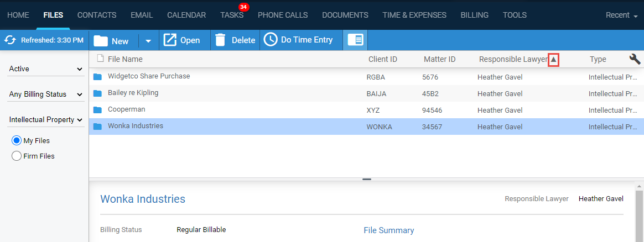
Task: Open the Recent menu
Action: 621,15
